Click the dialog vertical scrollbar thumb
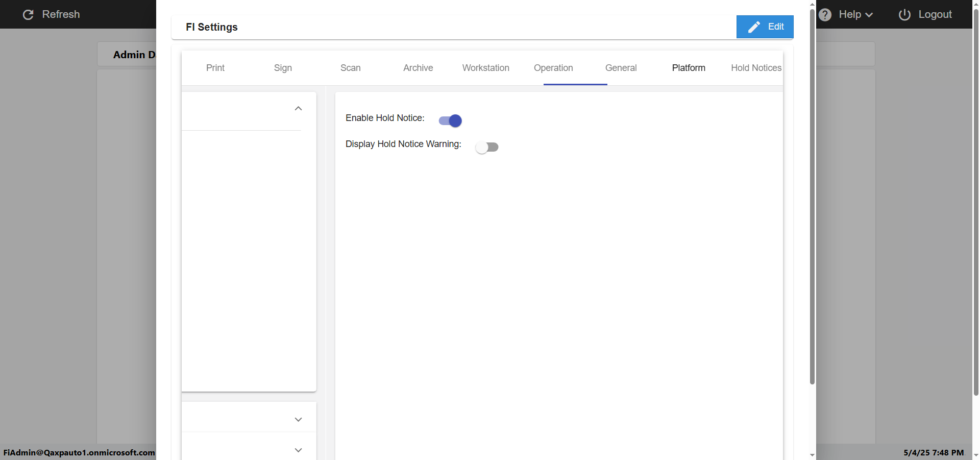This screenshot has width=980, height=460. click(812, 197)
